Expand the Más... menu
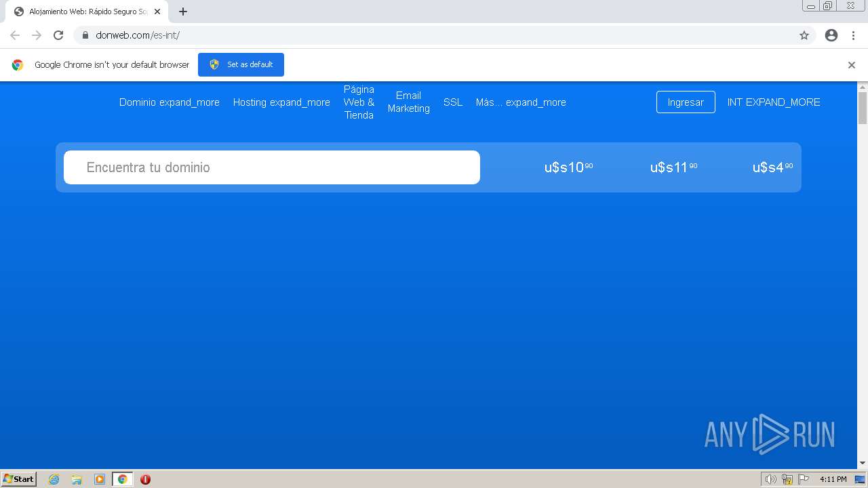This screenshot has width=868, height=488. [521, 102]
